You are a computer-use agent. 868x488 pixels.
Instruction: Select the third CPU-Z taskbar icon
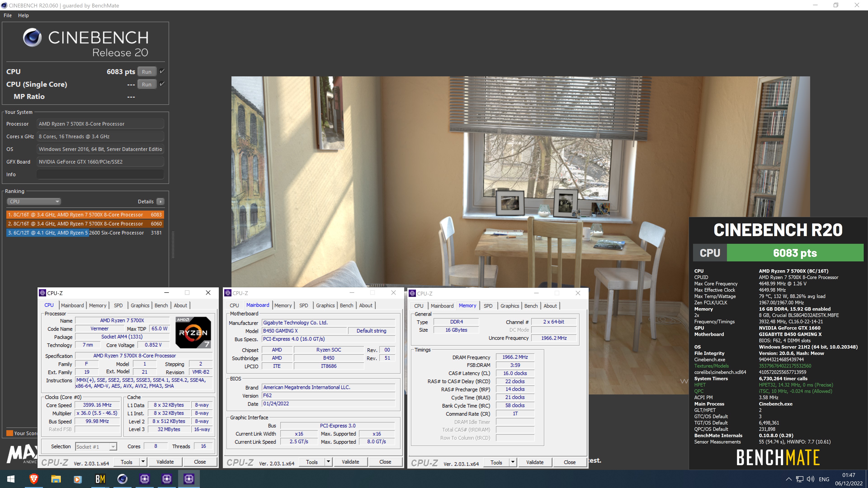pos(189,479)
